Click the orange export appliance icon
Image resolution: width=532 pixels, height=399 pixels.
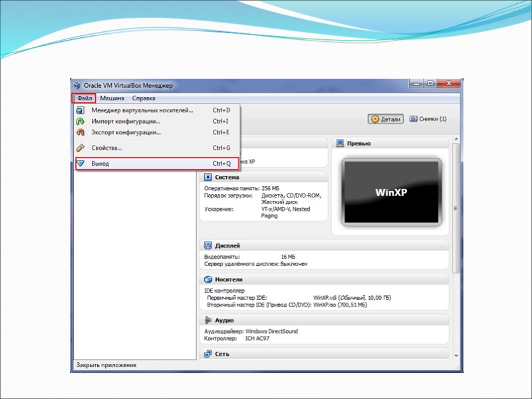point(80,132)
